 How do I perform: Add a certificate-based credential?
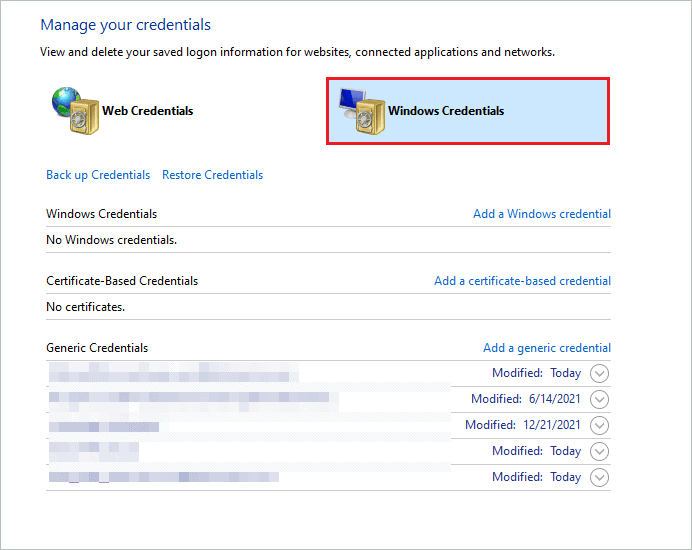[523, 281]
